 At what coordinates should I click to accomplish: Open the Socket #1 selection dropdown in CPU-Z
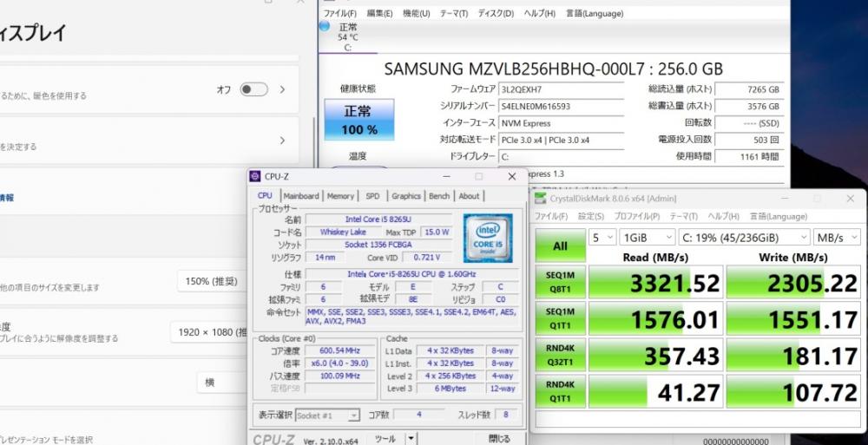point(328,416)
